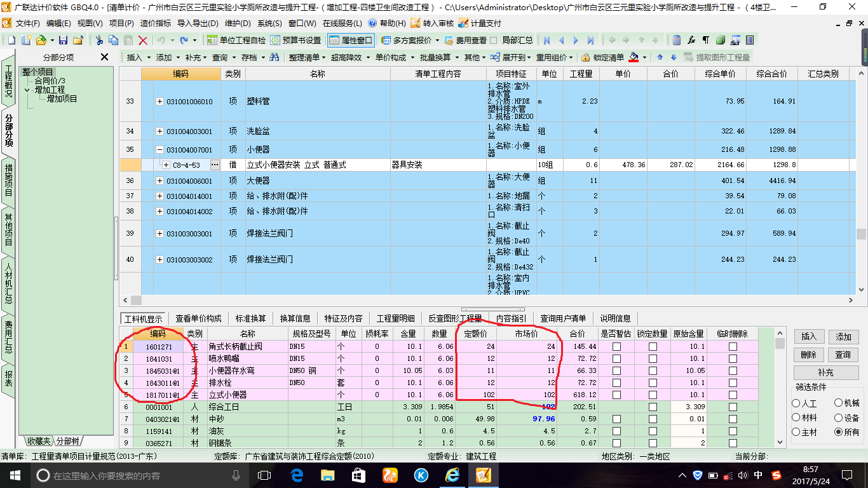Image resolution: width=868 pixels, height=488 pixels.
Task: Open the 导入导出(D) menu
Action: point(197,24)
